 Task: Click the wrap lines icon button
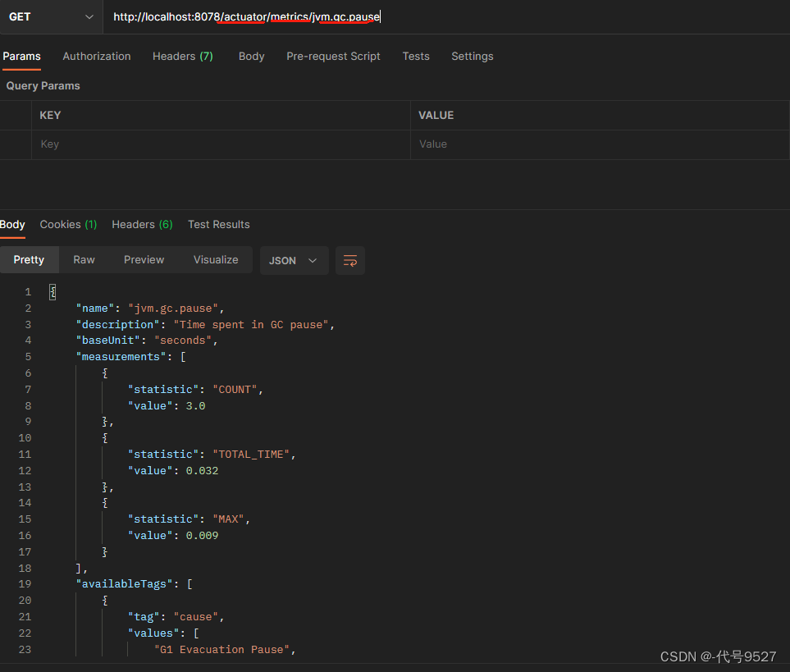pos(350,260)
